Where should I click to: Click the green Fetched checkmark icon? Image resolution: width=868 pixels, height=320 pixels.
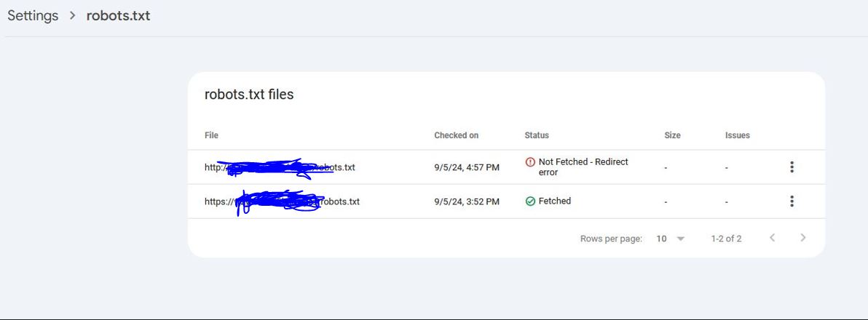pos(530,201)
